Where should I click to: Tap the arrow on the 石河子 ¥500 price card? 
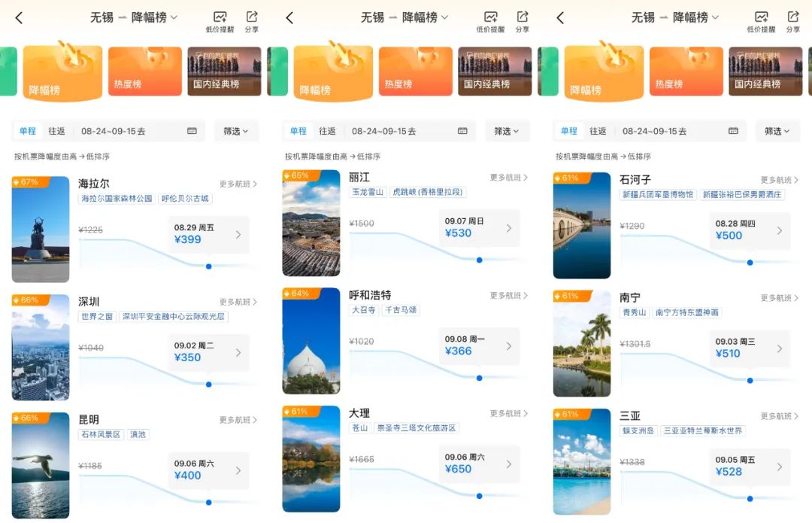tap(780, 230)
